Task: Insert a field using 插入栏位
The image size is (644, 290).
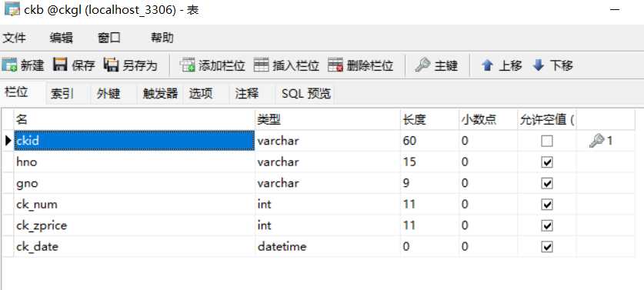Action: click(x=287, y=65)
